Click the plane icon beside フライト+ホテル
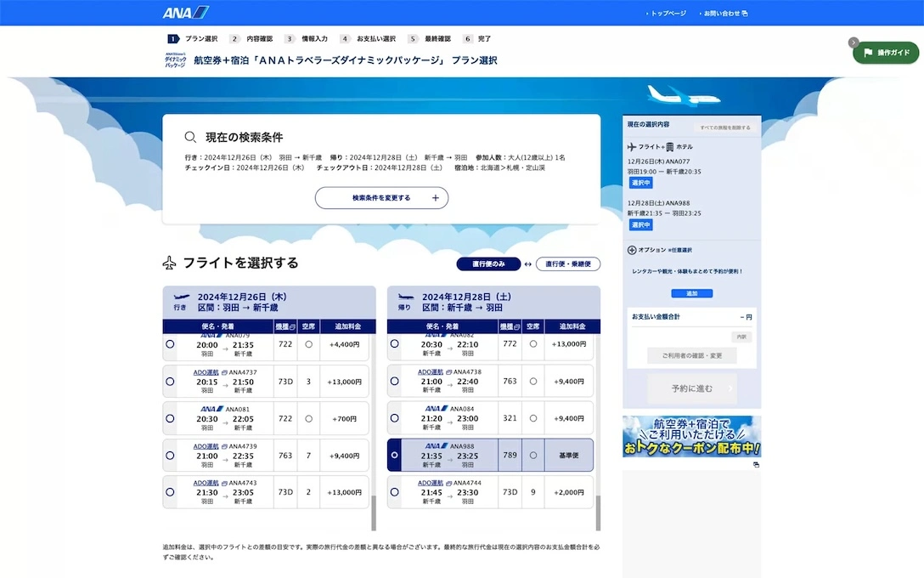The image size is (924, 578). (632, 147)
